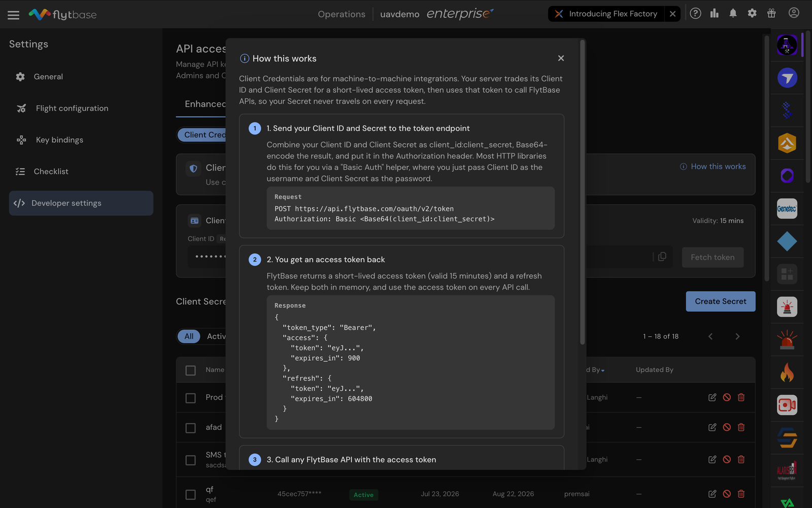The height and width of the screenshot is (508, 812).
Task: Open the purple ring app icon
Action: point(787,176)
